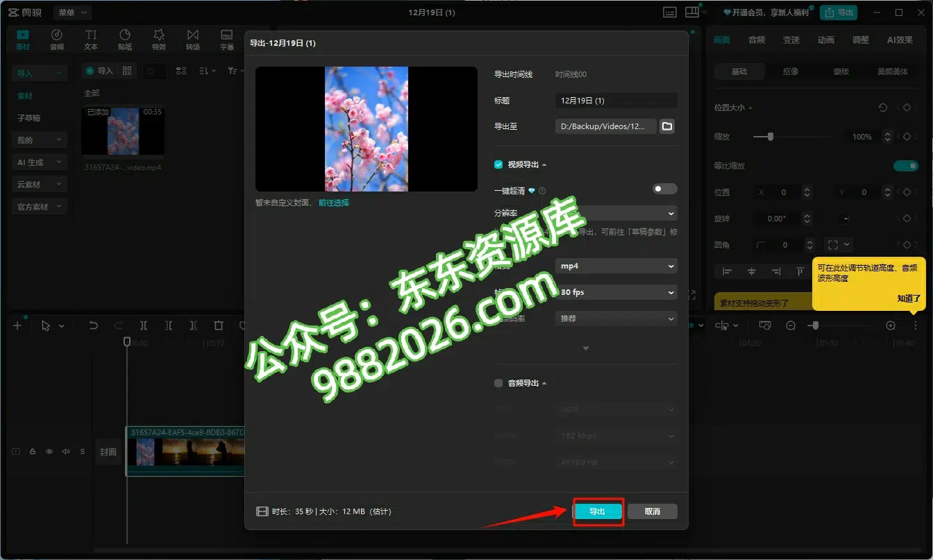
Task: Click the 标题 title input field
Action: (x=616, y=101)
